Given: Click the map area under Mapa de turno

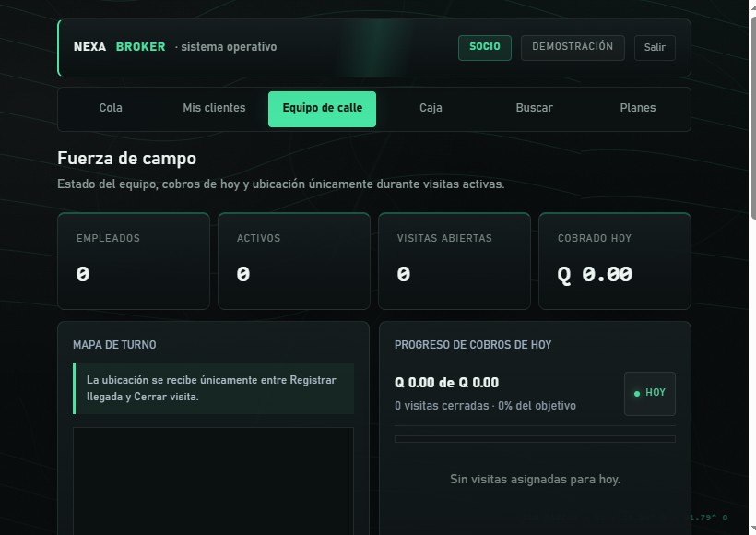Looking at the screenshot, I should click(x=213, y=481).
